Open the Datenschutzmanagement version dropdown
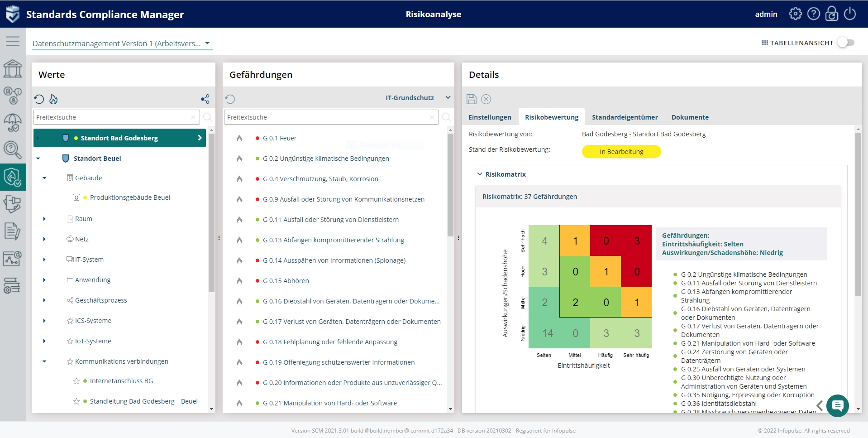This screenshot has width=868, height=438. [x=121, y=43]
